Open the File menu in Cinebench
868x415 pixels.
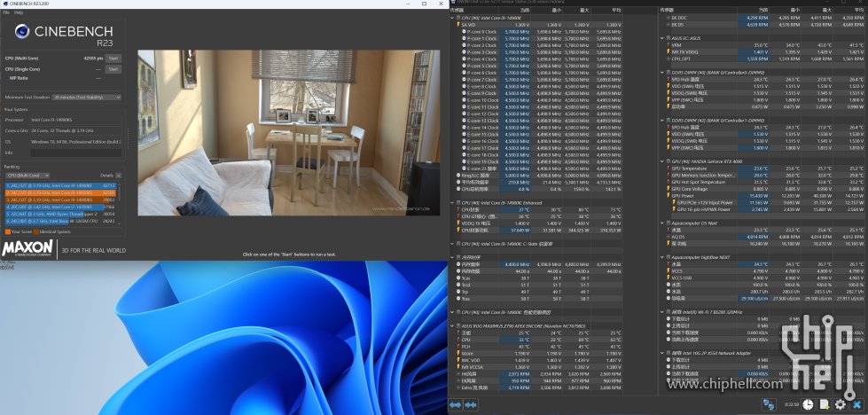click(6, 12)
